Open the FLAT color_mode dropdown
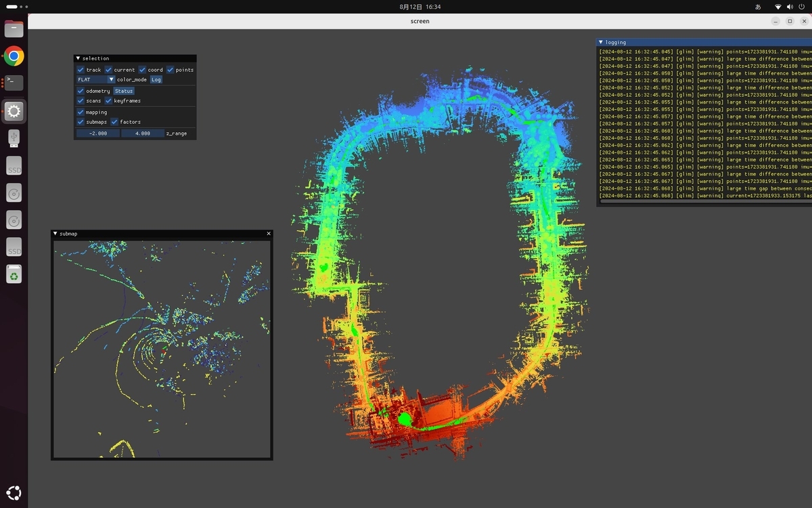Screen dimensions: 812x508 click(x=95, y=79)
